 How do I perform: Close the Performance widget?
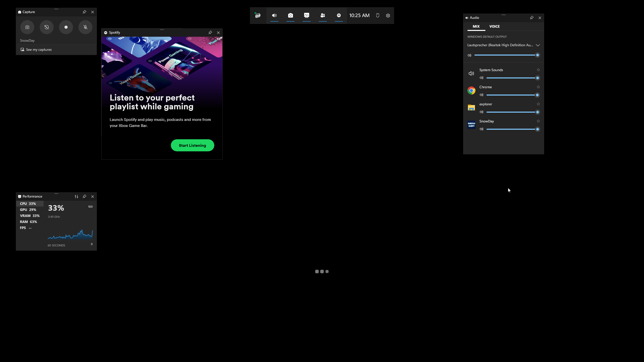[x=93, y=196]
